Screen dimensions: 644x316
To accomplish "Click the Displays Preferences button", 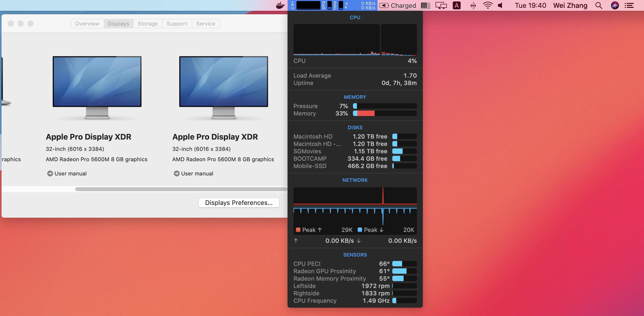I will click(x=238, y=203).
